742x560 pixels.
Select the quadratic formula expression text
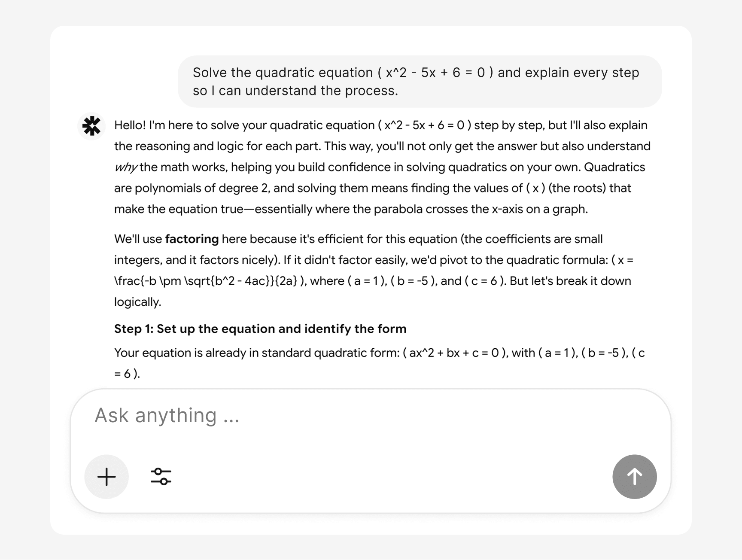point(206,280)
